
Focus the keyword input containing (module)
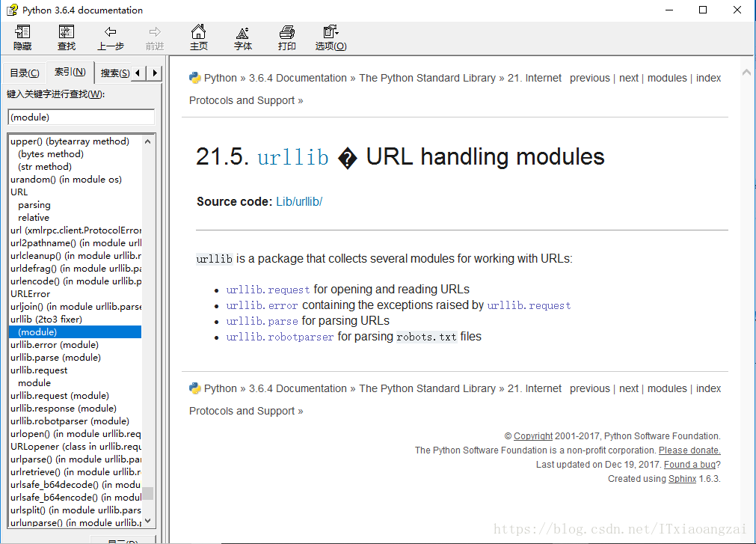(x=81, y=117)
